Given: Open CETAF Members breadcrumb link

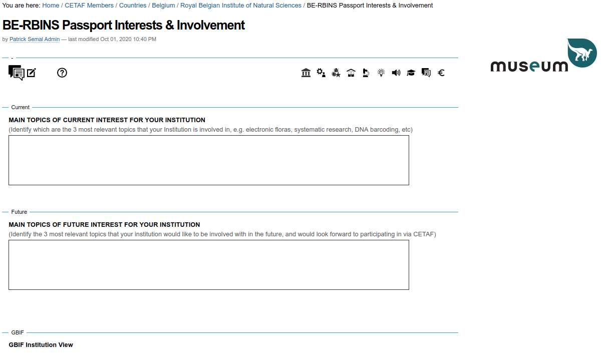Looking at the screenshot, I should pos(89,6).
